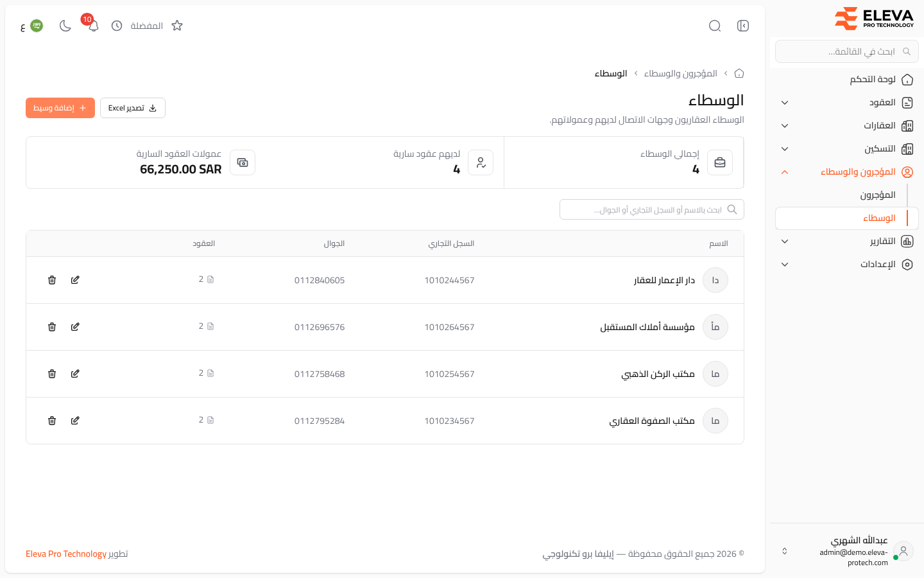This screenshot has width=924, height=578.
Task: Click the favorites star icon
Action: tap(177, 26)
